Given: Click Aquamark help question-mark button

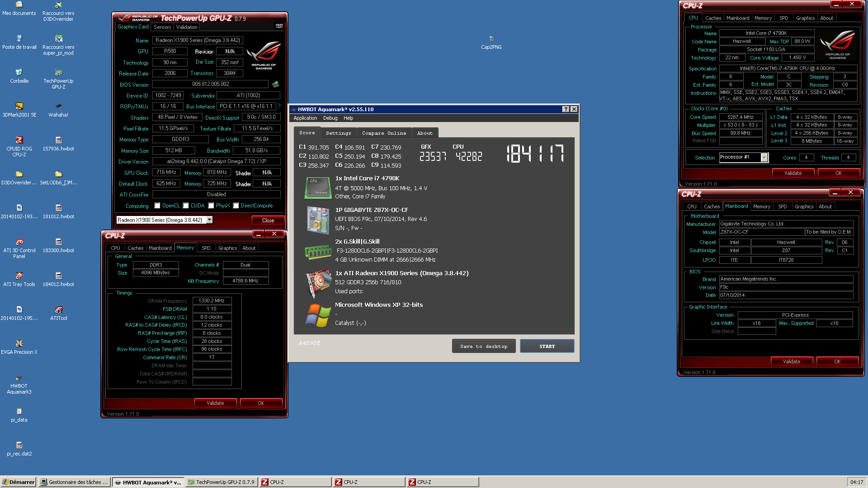Looking at the screenshot, I should coord(566,109).
